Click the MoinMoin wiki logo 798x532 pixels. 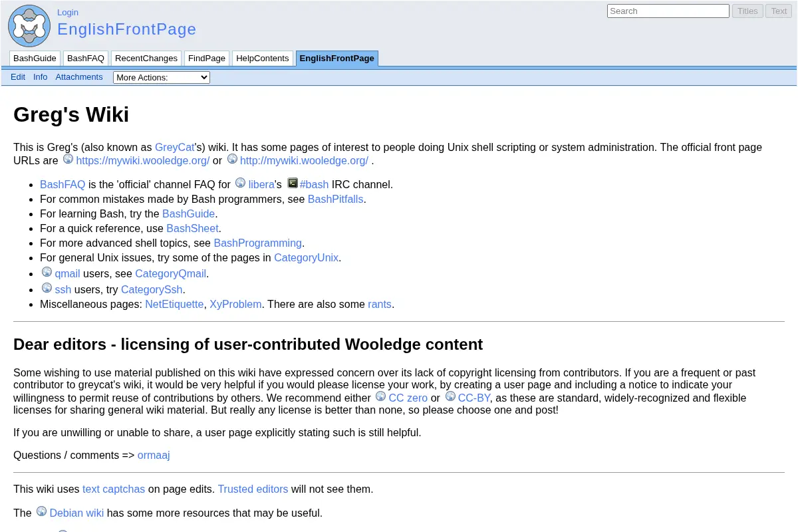pyautogui.click(x=29, y=26)
